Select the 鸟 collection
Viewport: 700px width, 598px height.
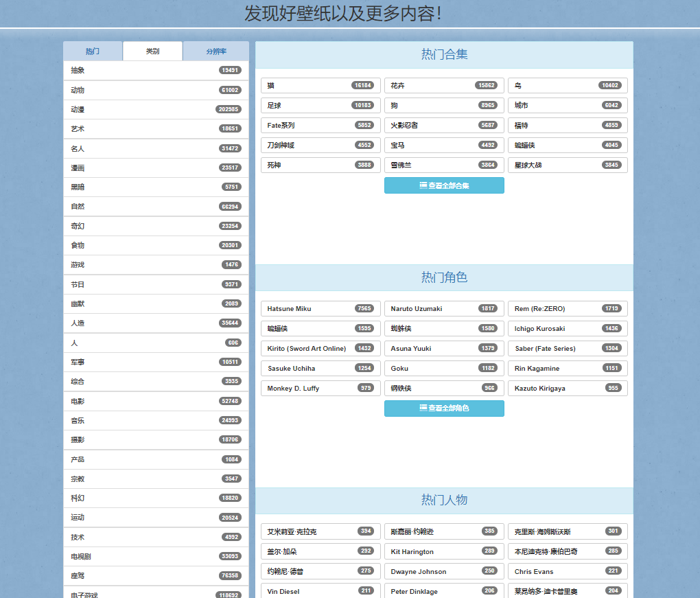(568, 85)
